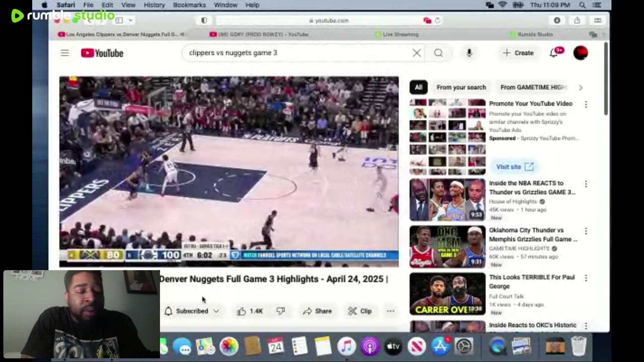This screenshot has width=644, height=362.
Task: Click the Safari address bar
Action: point(328,21)
